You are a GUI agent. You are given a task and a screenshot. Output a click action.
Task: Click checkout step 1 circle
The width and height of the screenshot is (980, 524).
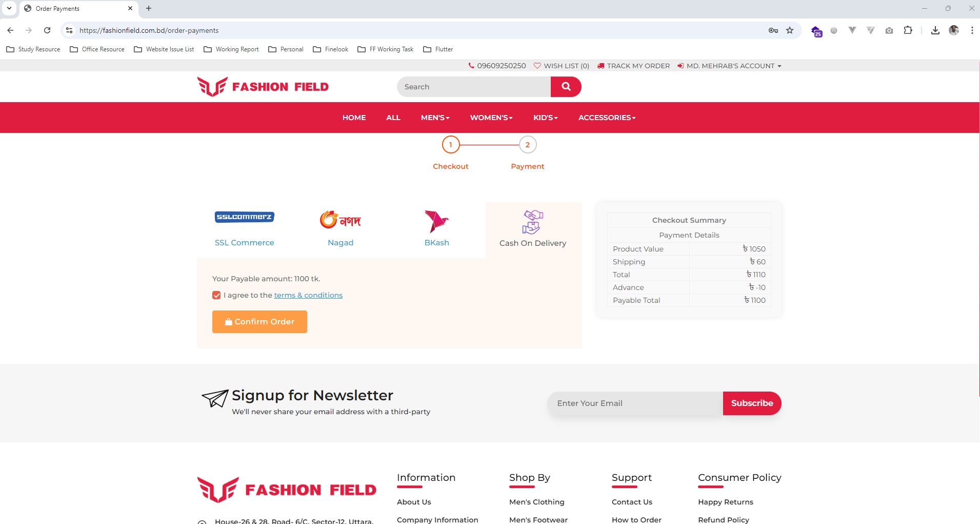tap(451, 145)
